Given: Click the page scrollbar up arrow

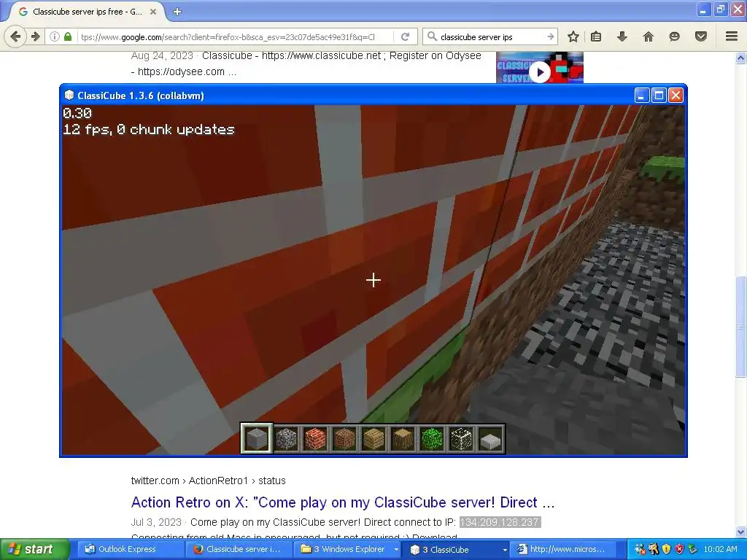Looking at the screenshot, I should click(741, 58).
